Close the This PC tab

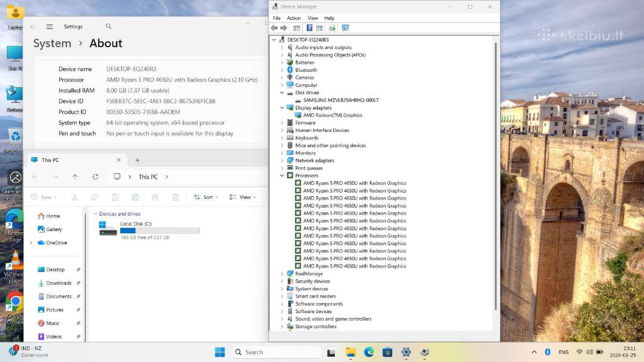click(x=119, y=160)
